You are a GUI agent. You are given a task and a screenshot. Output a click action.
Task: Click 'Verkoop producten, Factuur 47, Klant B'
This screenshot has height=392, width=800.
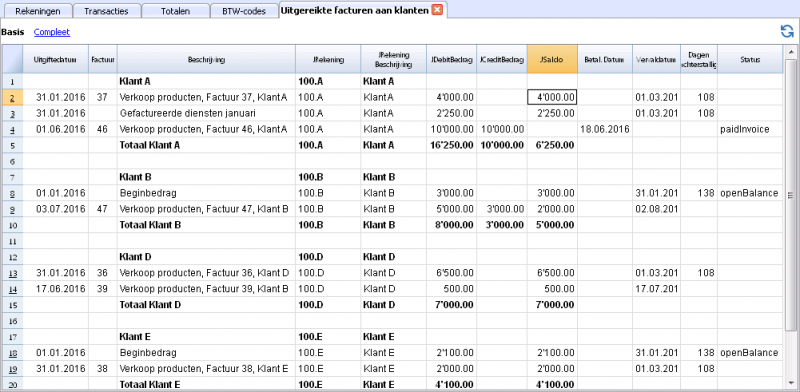click(x=204, y=209)
